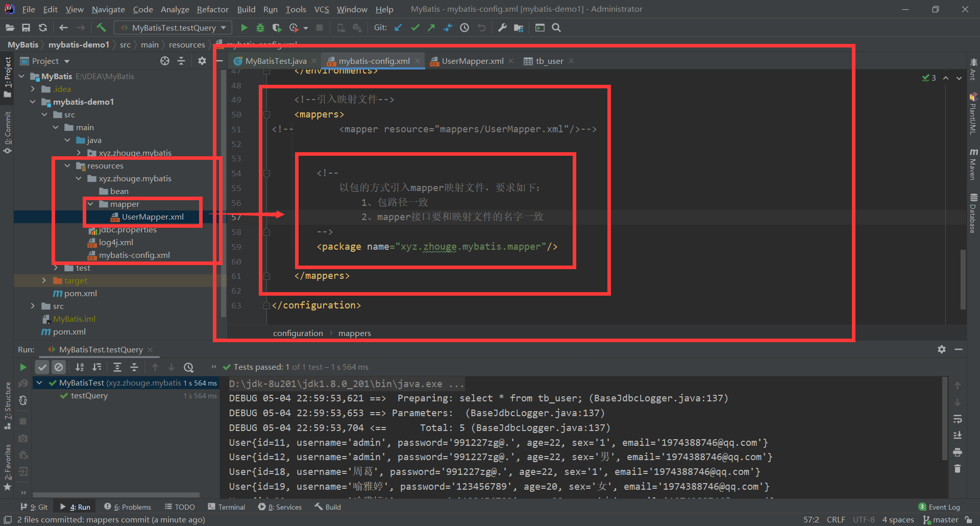Collapse all in Project panel
Screen dimensions: 980x526
[181, 61]
